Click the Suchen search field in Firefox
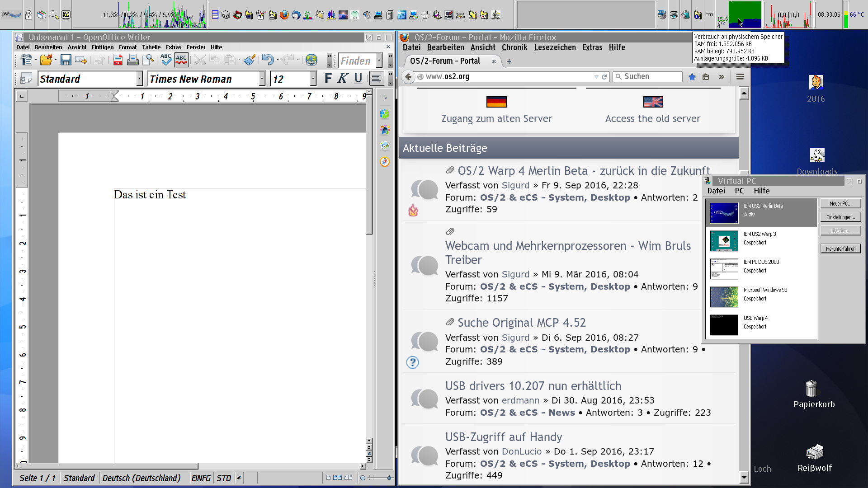 647,77
